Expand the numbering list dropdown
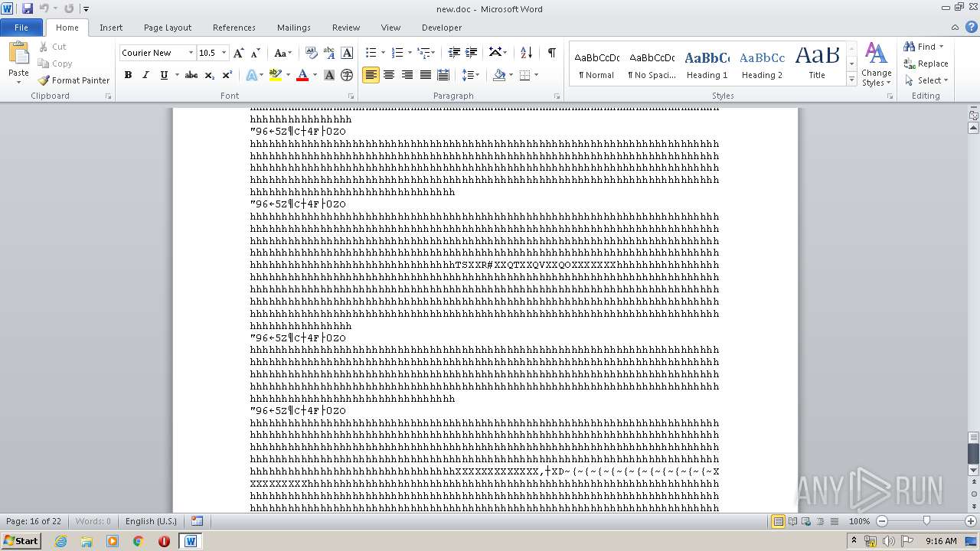Image resolution: width=980 pixels, height=551 pixels. 410,53
